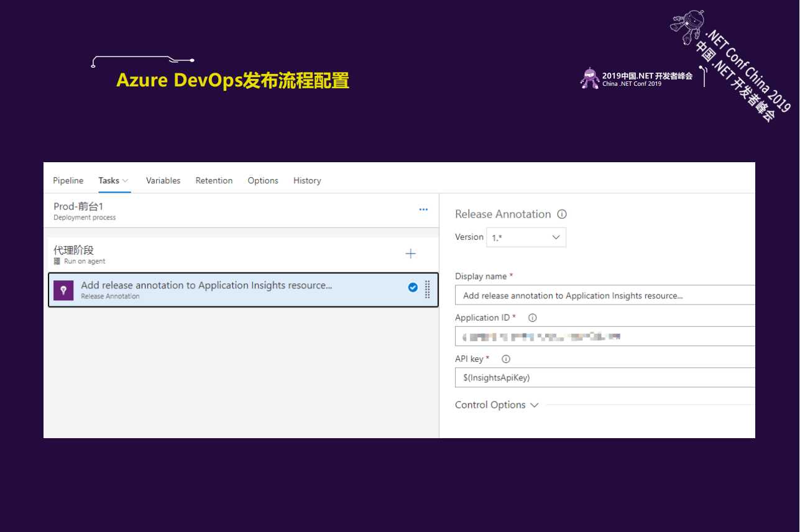
Task: Show API key info tooltip icon
Action: pyautogui.click(x=506, y=359)
